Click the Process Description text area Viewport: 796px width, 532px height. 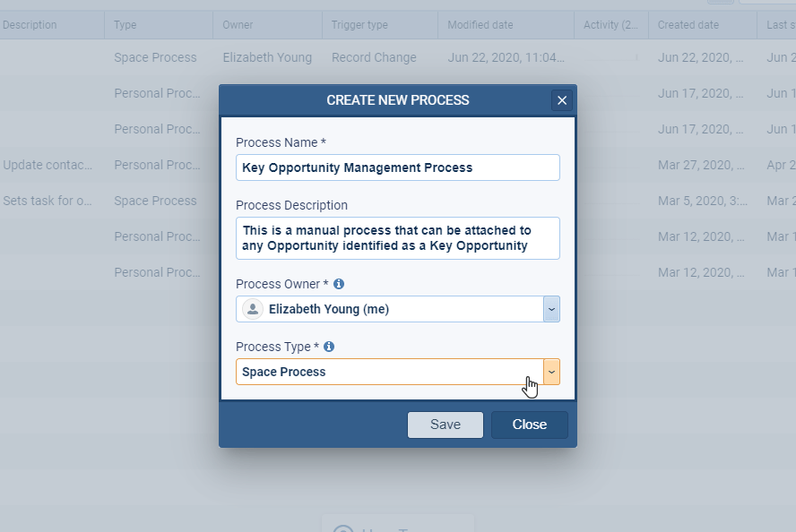(397, 238)
